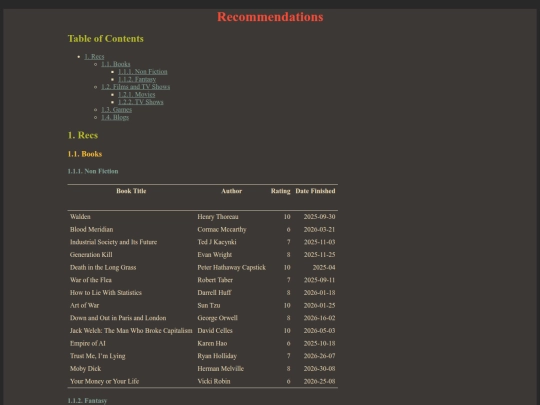This screenshot has height=405, width=540.
Task: Click author 'Evan Wright'
Action: (x=215, y=255)
